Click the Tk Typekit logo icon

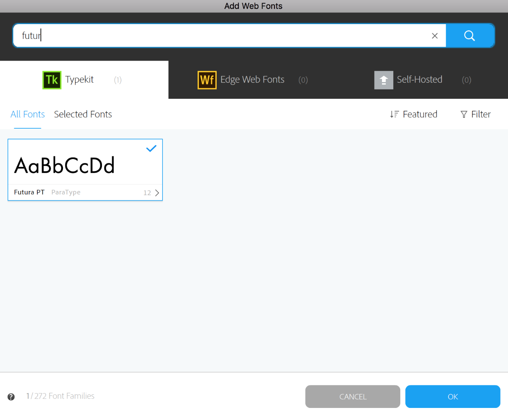pos(52,80)
